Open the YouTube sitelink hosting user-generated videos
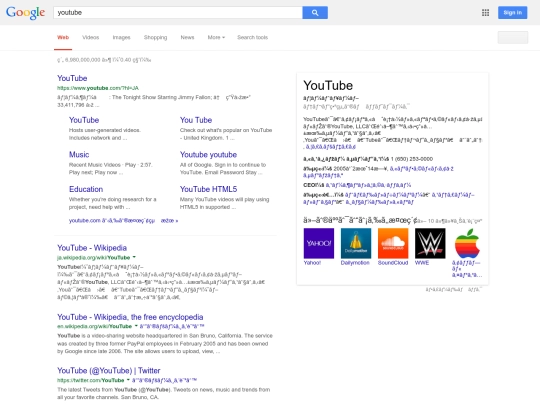The width and height of the screenshot is (540, 405). tap(84, 120)
